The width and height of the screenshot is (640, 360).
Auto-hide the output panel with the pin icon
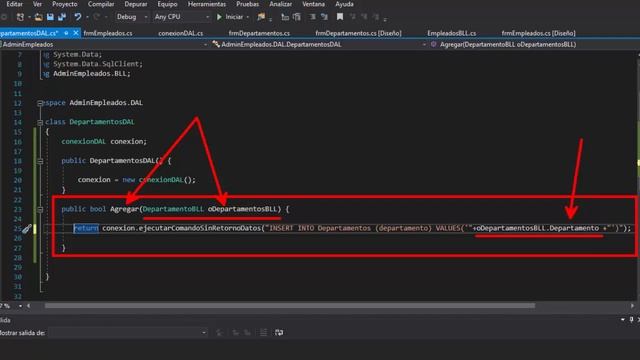[631, 320]
